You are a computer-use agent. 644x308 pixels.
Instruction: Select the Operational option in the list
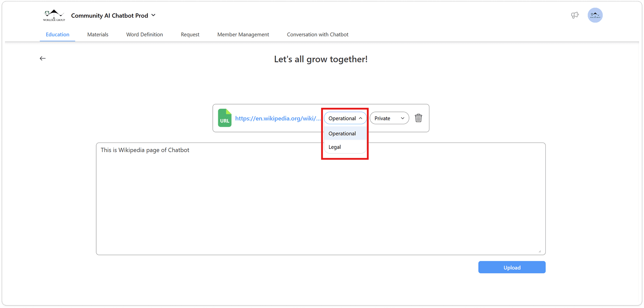tap(342, 133)
